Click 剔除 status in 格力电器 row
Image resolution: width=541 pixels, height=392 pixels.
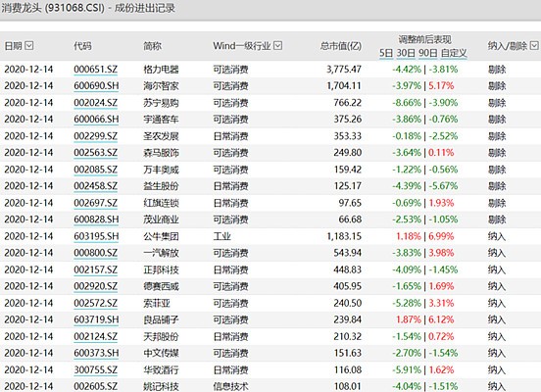(x=497, y=70)
